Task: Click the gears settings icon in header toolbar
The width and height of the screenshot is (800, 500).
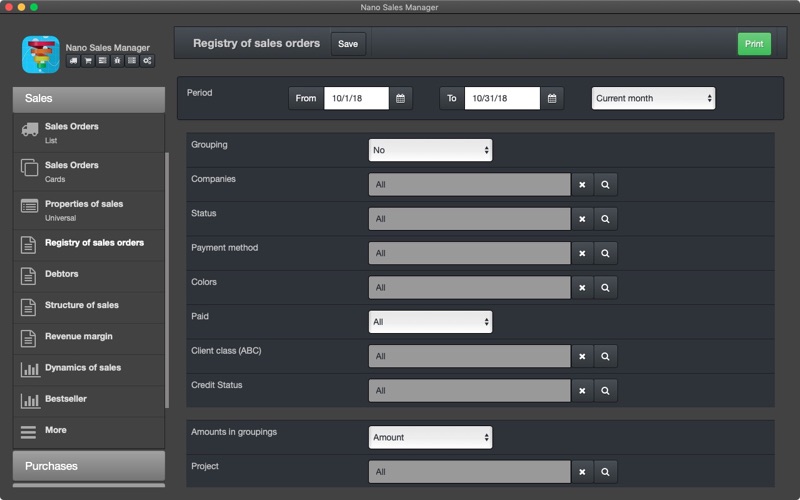Action: coord(147,61)
